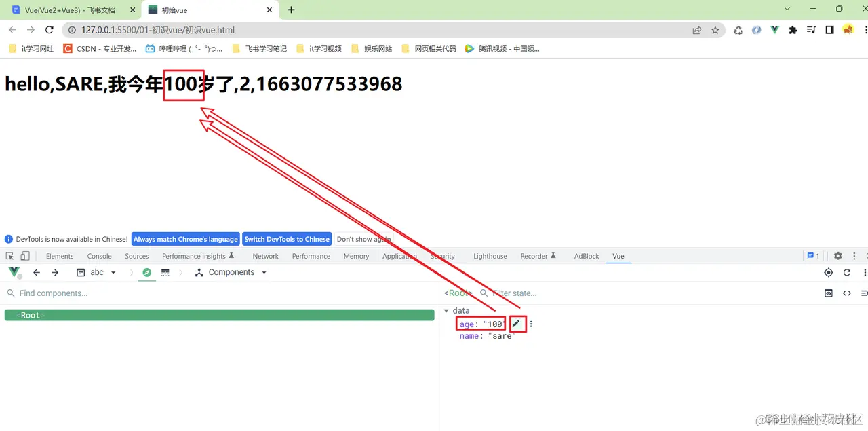Image resolution: width=868 pixels, height=431 pixels.
Task: Switch to the Elements tab
Action: tap(60, 256)
